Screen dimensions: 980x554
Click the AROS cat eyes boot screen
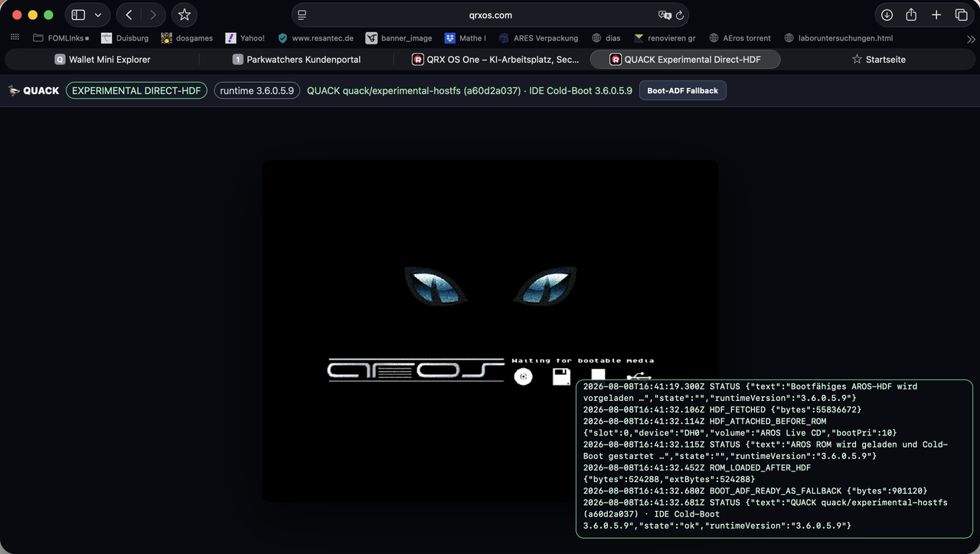click(490, 285)
